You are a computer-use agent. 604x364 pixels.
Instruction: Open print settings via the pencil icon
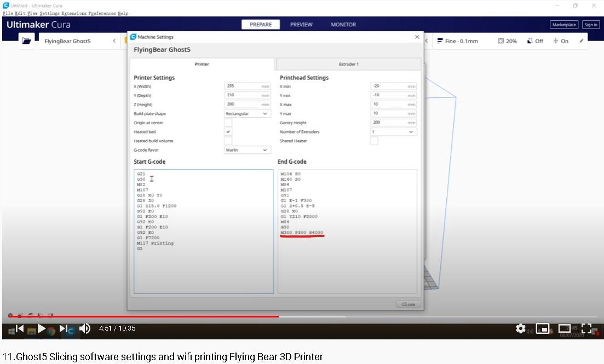pos(581,41)
